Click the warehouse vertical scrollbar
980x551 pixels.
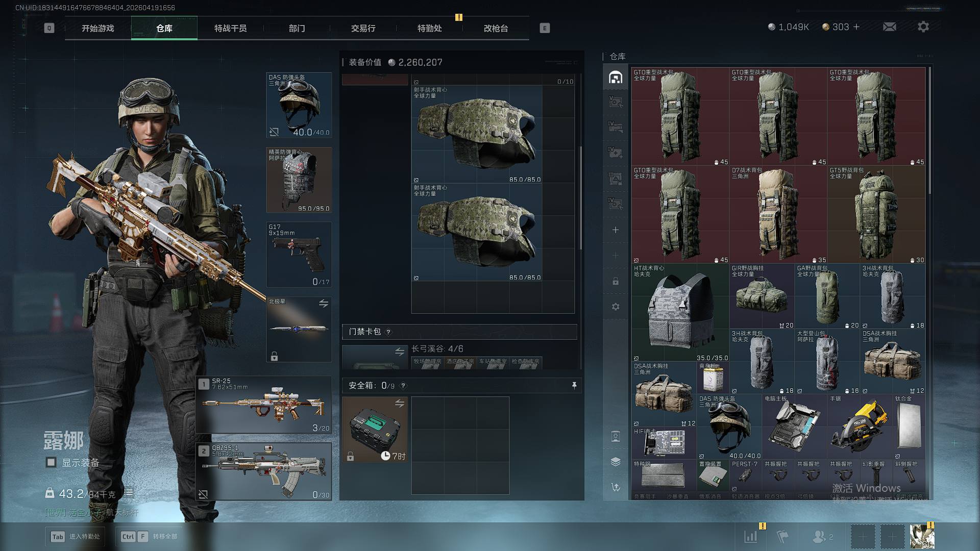(929, 130)
